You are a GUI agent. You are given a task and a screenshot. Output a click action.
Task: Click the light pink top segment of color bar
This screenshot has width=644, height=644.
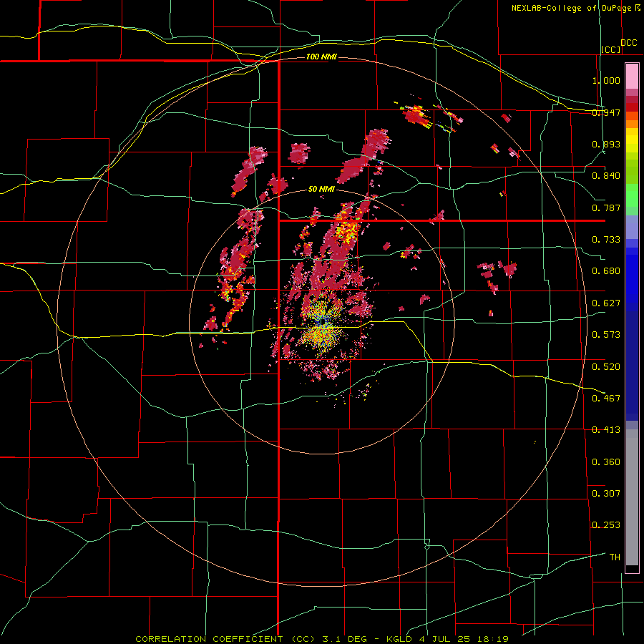tap(632, 77)
